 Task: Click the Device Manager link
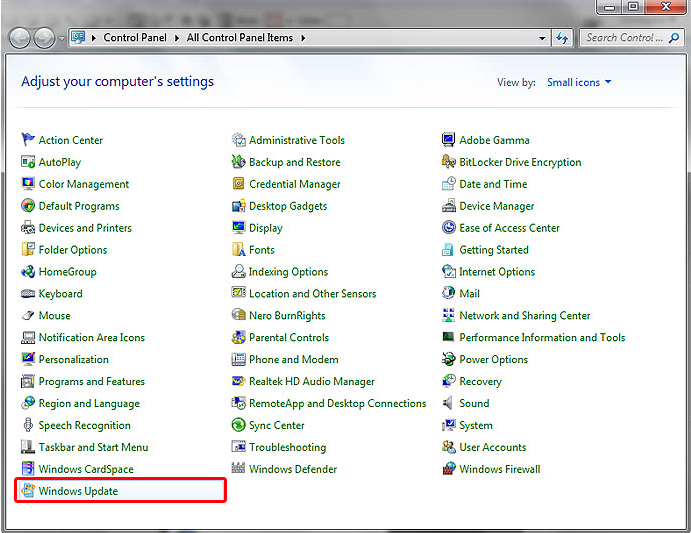[496, 206]
